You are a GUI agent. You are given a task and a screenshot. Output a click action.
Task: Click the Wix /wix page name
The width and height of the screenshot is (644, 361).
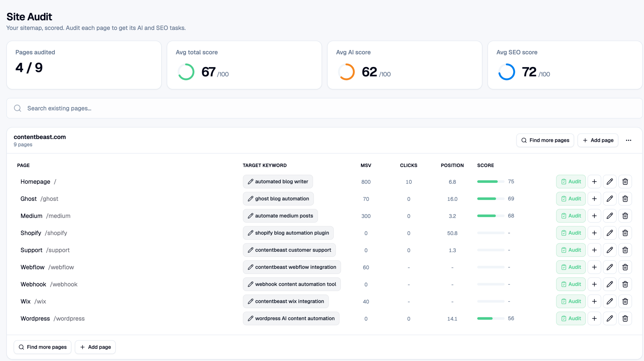[x=33, y=301]
